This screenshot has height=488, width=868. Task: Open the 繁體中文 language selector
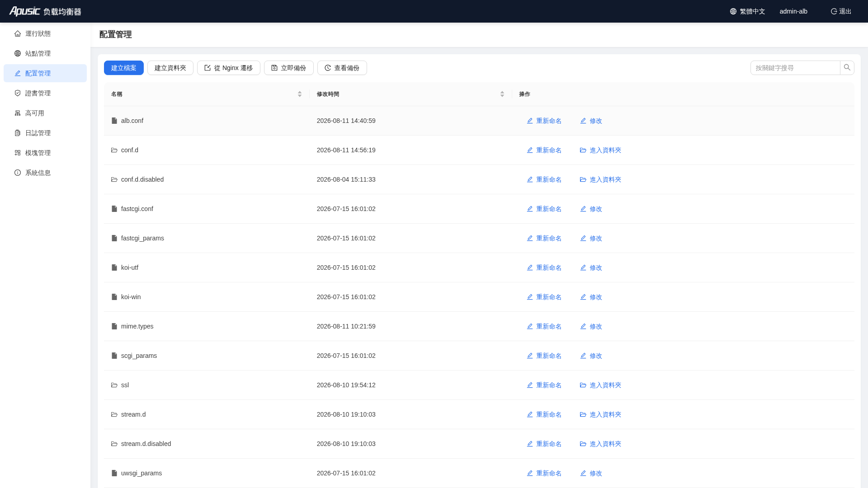pos(747,11)
